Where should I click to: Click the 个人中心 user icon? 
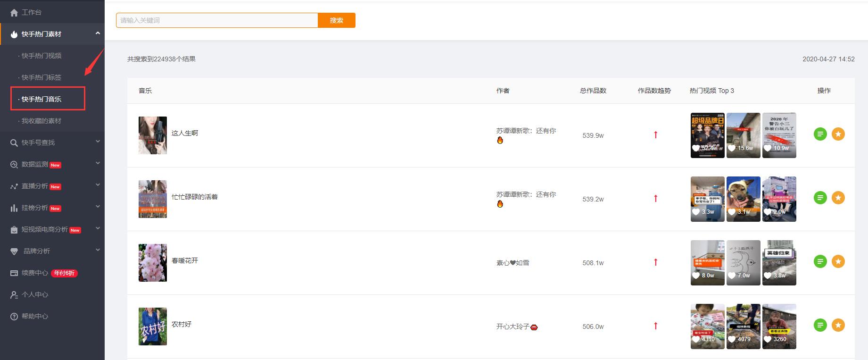14,295
